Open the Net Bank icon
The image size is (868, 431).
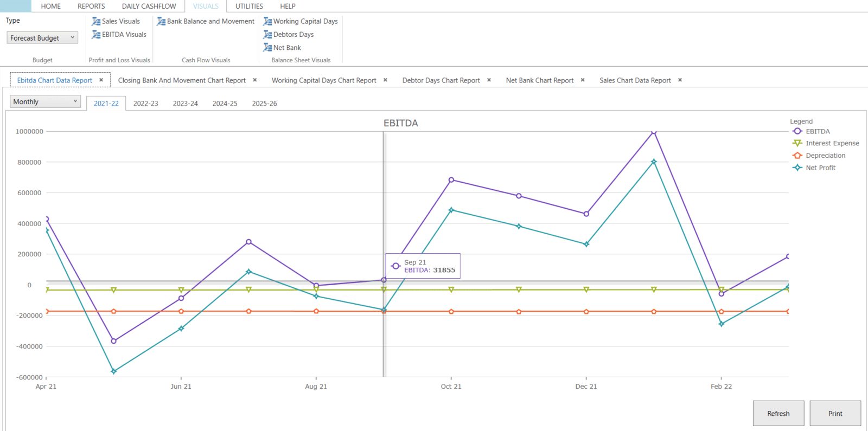267,48
